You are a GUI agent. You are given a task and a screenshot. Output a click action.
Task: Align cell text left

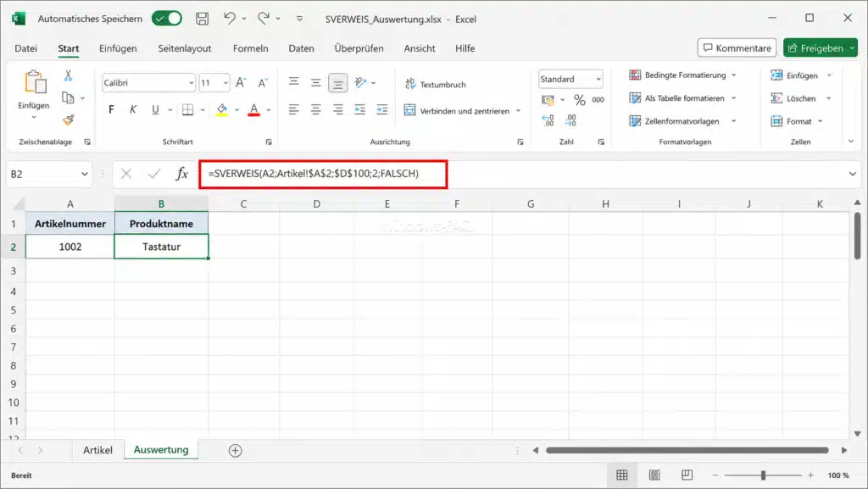[x=294, y=109]
